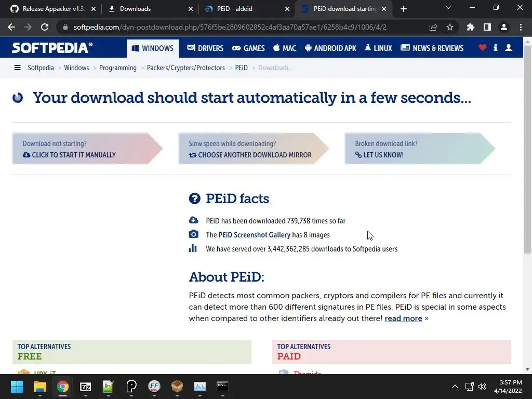The height and width of the screenshot is (399, 532).
Task: Go to the Windows breadcrumb
Action: pyautogui.click(x=76, y=68)
